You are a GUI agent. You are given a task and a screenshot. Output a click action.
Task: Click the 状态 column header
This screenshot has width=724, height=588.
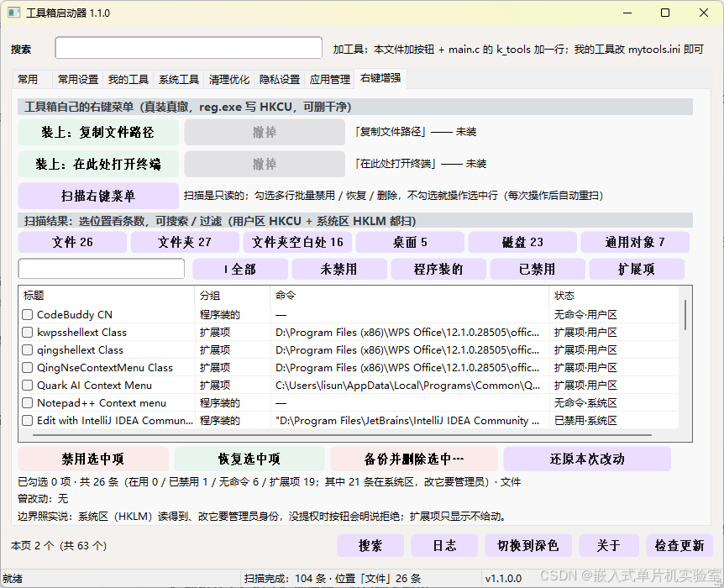click(614, 296)
